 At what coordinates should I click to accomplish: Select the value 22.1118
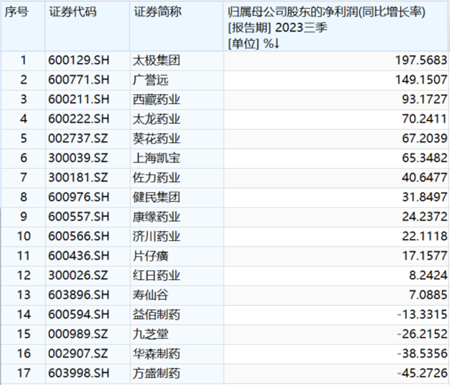tap(424, 236)
